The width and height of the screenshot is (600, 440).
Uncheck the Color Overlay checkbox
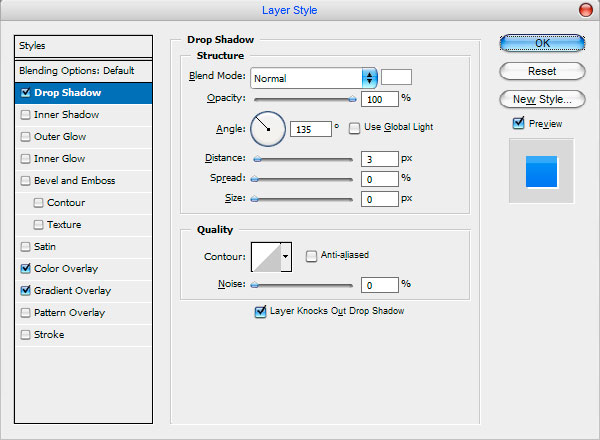(26, 268)
